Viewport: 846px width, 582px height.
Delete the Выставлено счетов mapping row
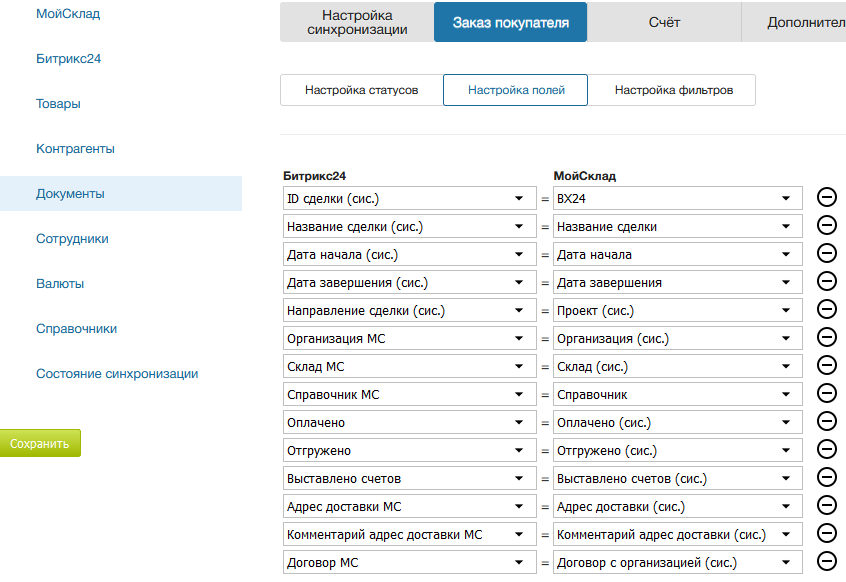(827, 478)
